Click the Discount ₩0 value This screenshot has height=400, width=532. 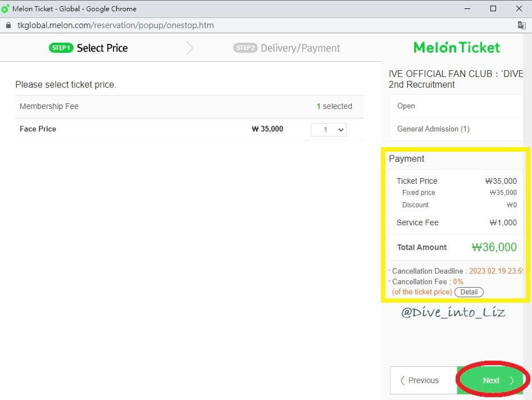pos(511,205)
